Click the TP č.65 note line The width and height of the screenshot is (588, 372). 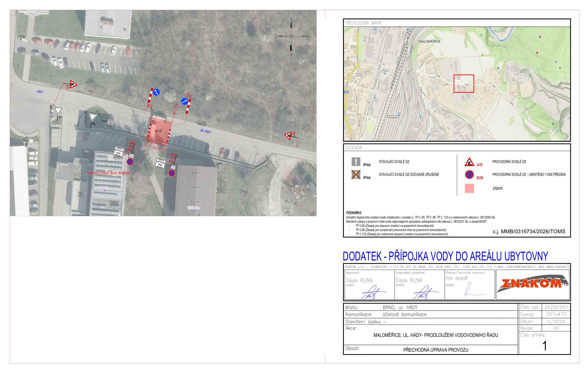point(395,226)
